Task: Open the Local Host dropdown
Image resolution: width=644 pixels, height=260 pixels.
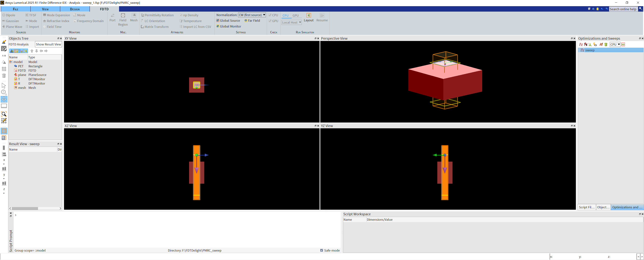Action: coord(291,22)
